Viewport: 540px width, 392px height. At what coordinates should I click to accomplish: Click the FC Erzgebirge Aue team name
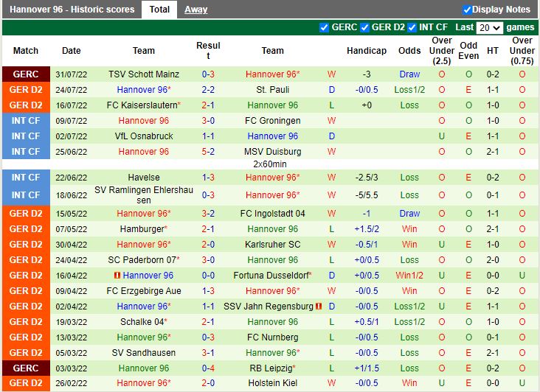point(144,291)
